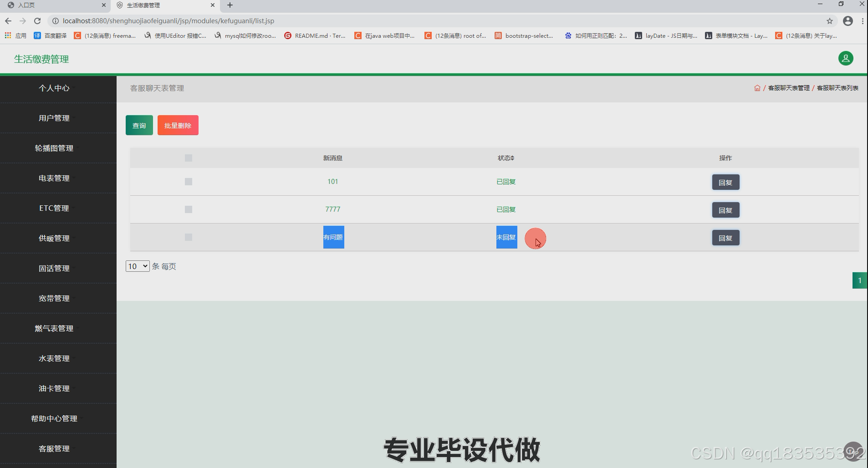Expand 轮播图管理 sidebar menu
868x468 pixels.
click(x=54, y=148)
